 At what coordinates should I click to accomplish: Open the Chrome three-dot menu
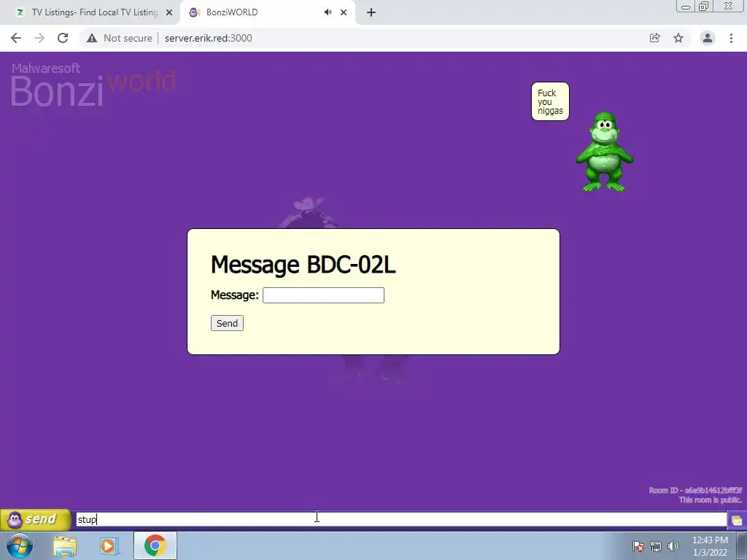pos(731,38)
